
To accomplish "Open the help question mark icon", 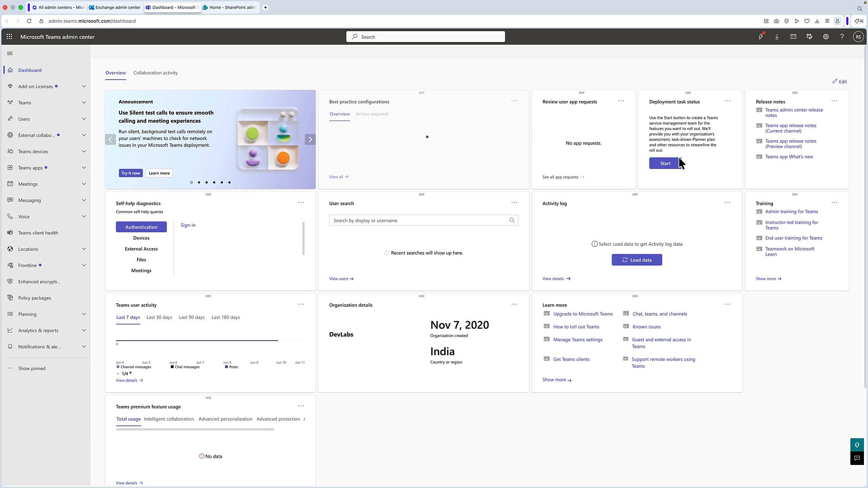I will tap(842, 37).
